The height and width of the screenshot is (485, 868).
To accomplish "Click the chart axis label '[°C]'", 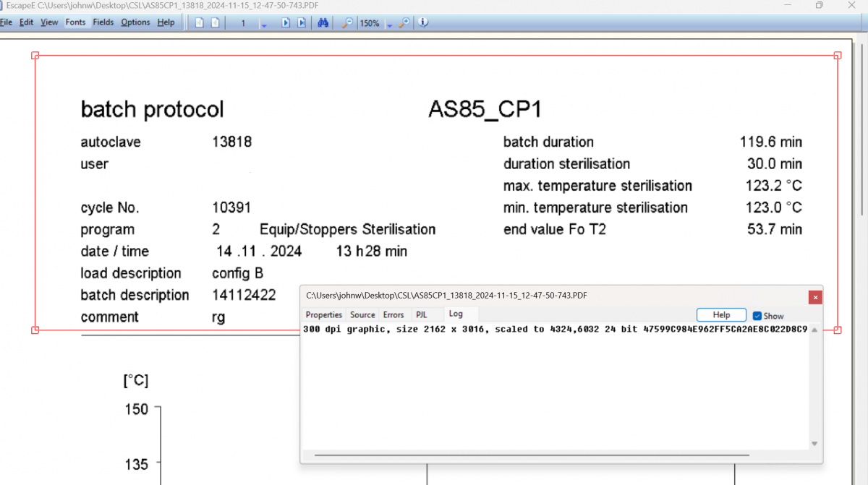I will [x=136, y=381].
